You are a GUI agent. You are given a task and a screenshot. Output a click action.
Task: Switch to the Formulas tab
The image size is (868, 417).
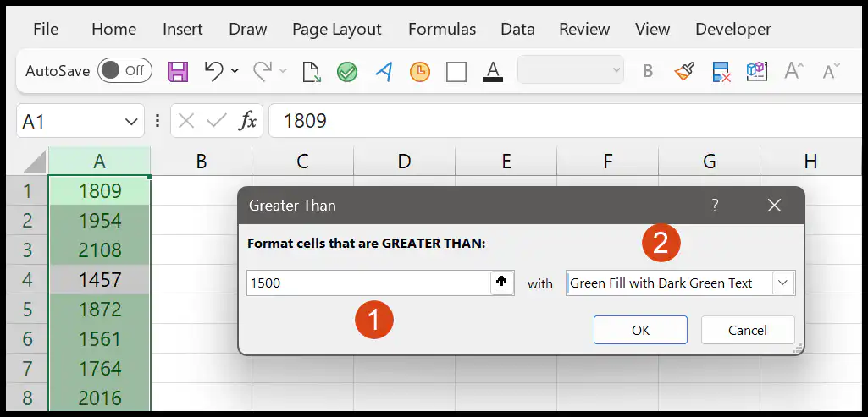442,29
